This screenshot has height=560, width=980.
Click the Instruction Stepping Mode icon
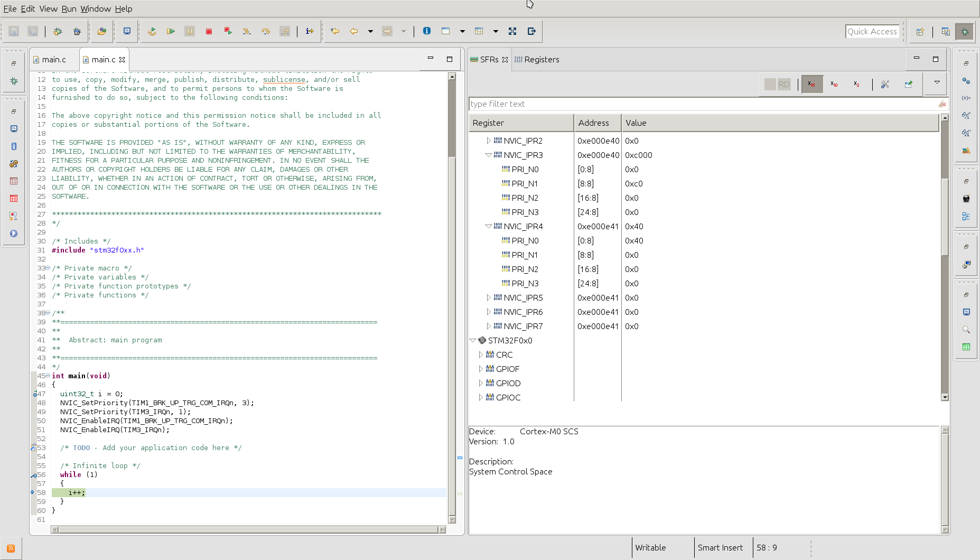(x=310, y=32)
